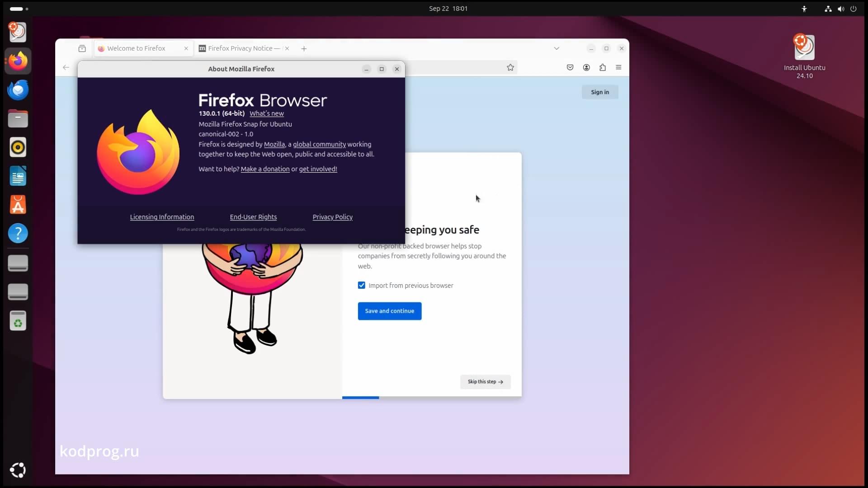Launch LibreOffice Writer from the dock
This screenshot has width=868, height=488.
point(18,176)
